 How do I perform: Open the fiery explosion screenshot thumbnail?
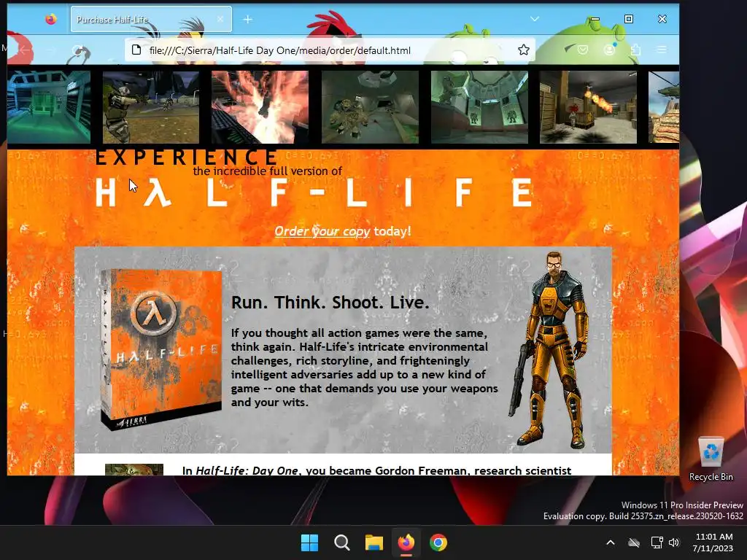click(260, 106)
